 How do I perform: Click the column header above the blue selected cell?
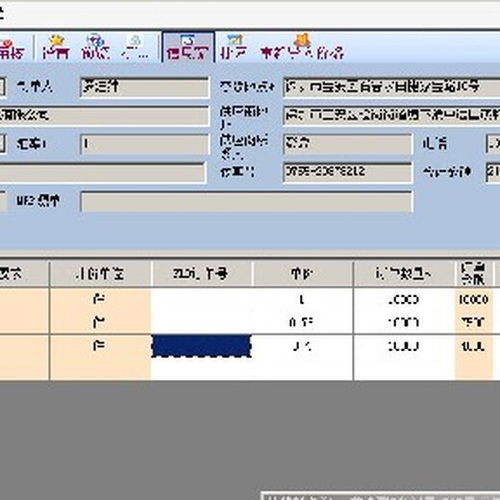[x=201, y=274]
